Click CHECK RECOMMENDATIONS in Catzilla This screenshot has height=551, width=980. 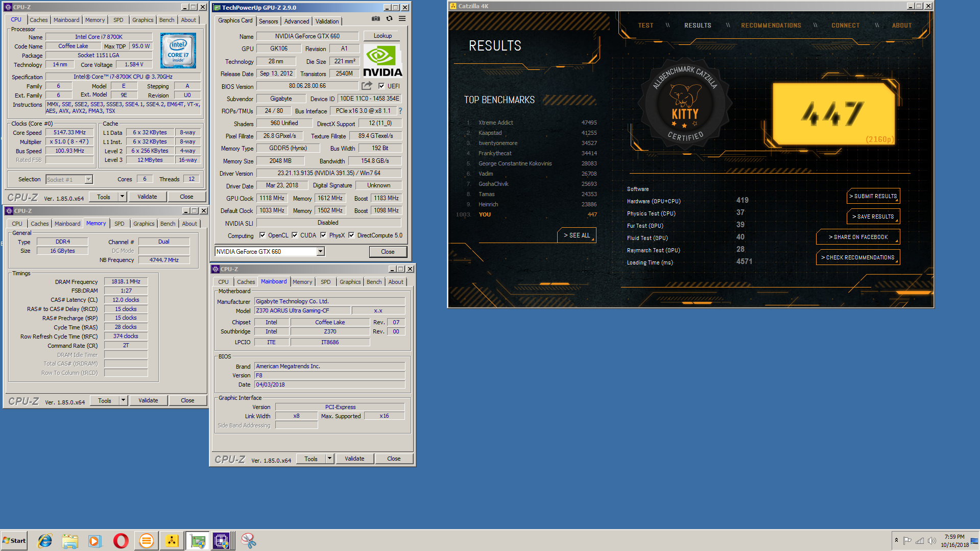pos(858,257)
